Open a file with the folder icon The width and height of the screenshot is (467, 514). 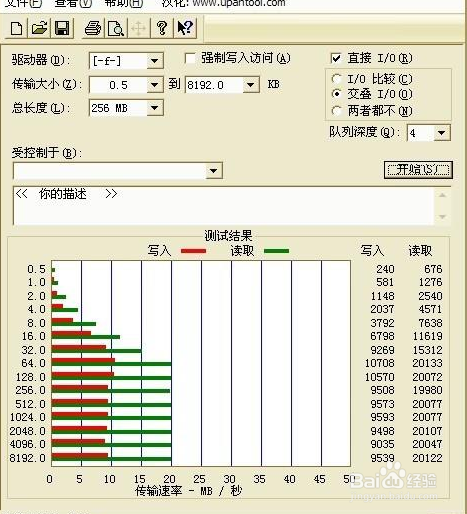[x=39, y=28]
